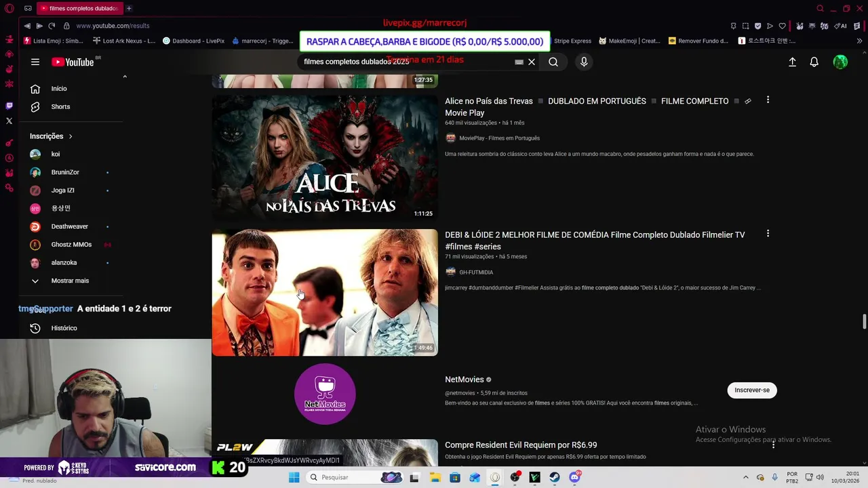Start voice search with the microphone icon
The height and width of the screenshot is (488, 868).
pos(584,62)
